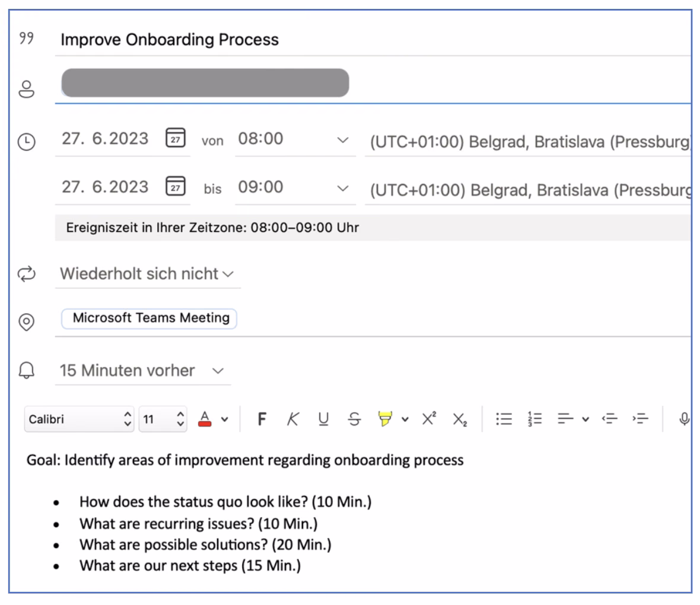Screen dimensions: 700x605
Task: Click the 'How does the status quo look like?' bullet
Action: [225, 502]
